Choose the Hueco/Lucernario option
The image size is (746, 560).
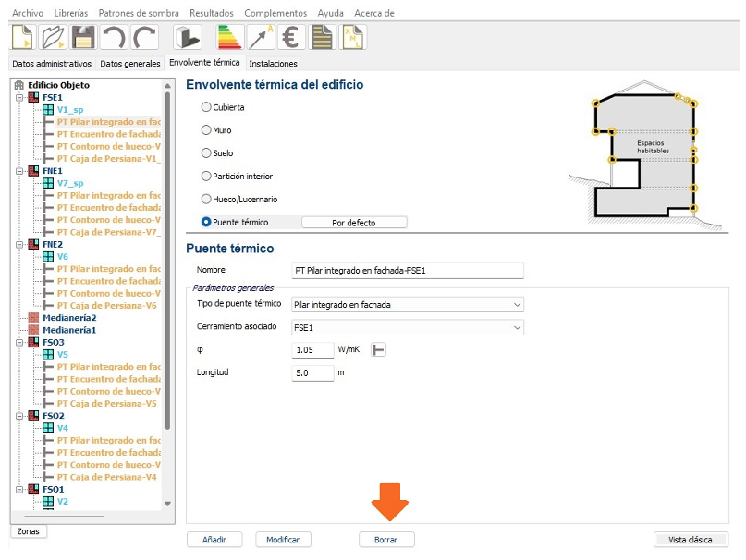[x=206, y=199]
